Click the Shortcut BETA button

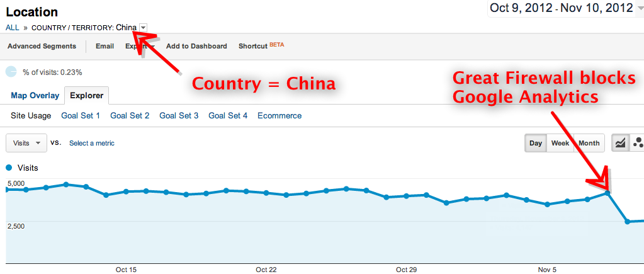(261, 45)
